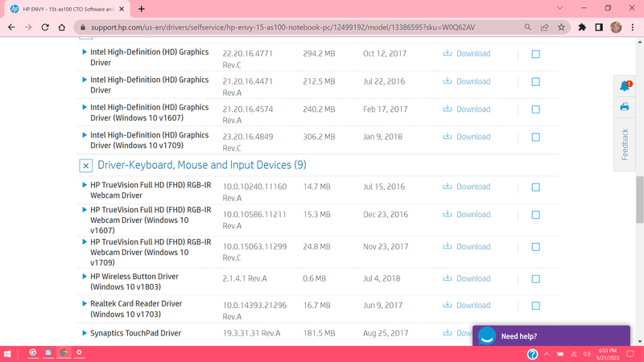
Task: Expand Realtek Card Reader Driver details arrow
Action: [x=85, y=304]
